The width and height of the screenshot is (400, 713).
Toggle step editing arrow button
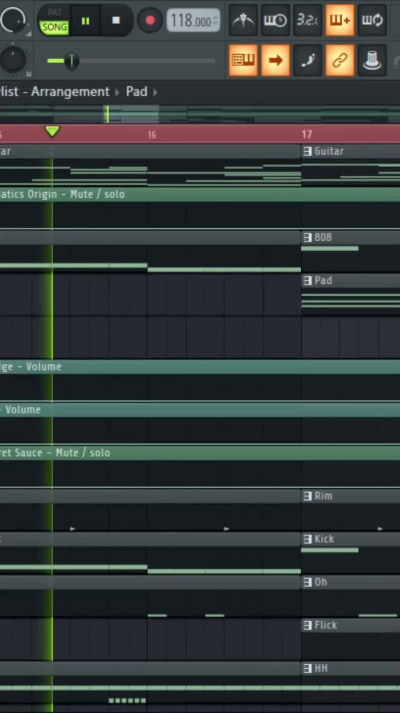tap(275, 60)
